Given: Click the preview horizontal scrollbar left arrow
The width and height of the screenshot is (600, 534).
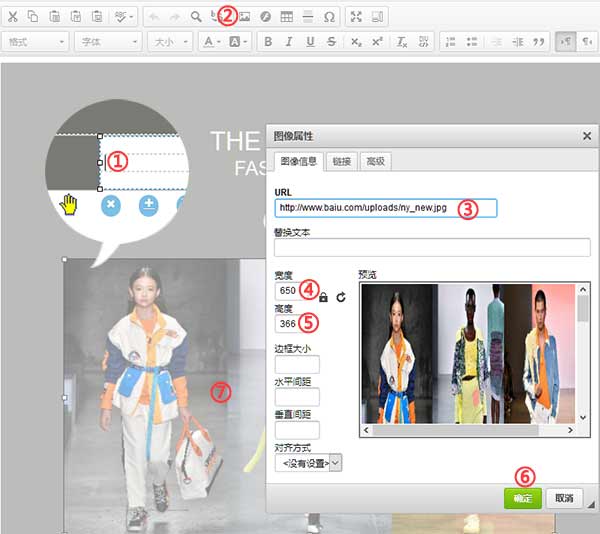Looking at the screenshot, I should click(366, 430).
